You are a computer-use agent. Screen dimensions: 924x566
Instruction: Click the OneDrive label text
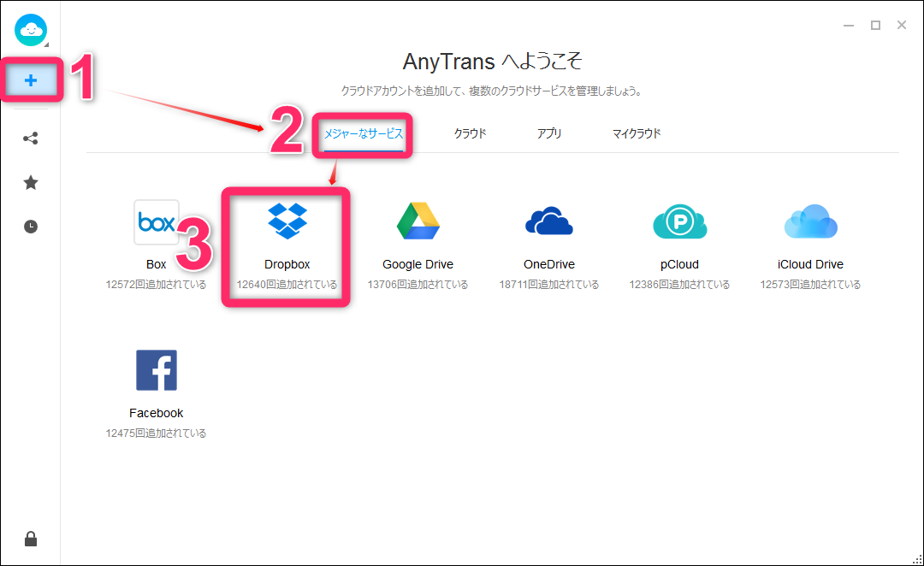(548, 264)
